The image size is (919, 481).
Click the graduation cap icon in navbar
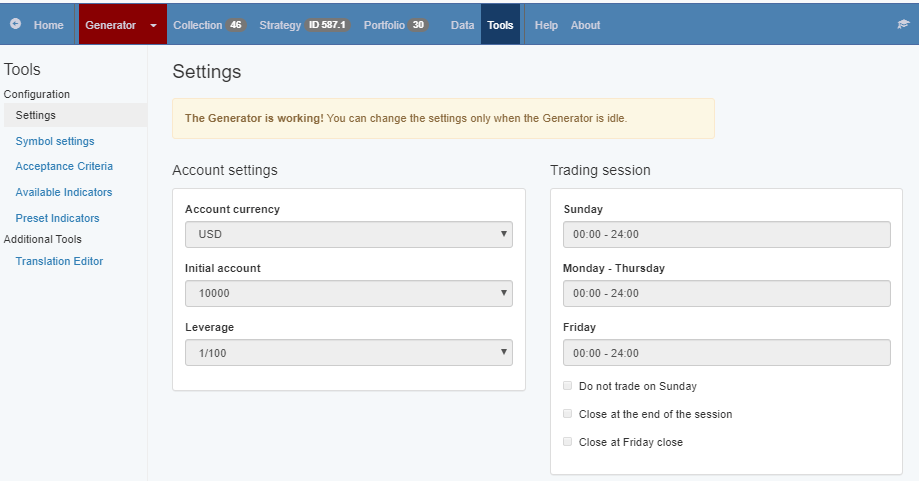click(903, 25)
